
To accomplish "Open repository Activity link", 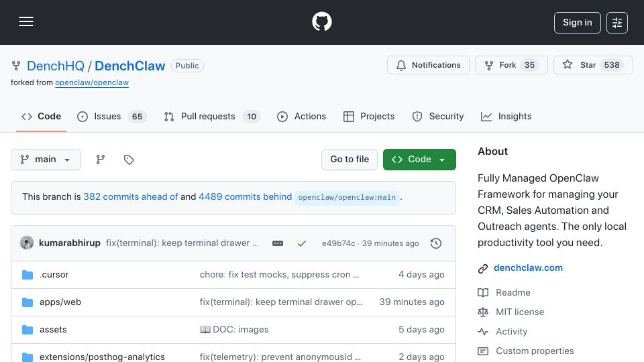I will point(511,332).
